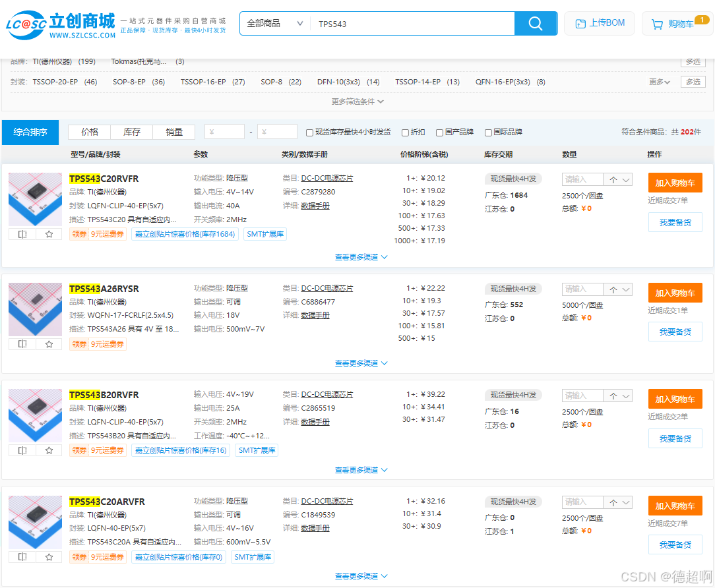The width and height of the screenshot is (715, 588).
Task: Click the minimum price input
Action: [224, 132]
